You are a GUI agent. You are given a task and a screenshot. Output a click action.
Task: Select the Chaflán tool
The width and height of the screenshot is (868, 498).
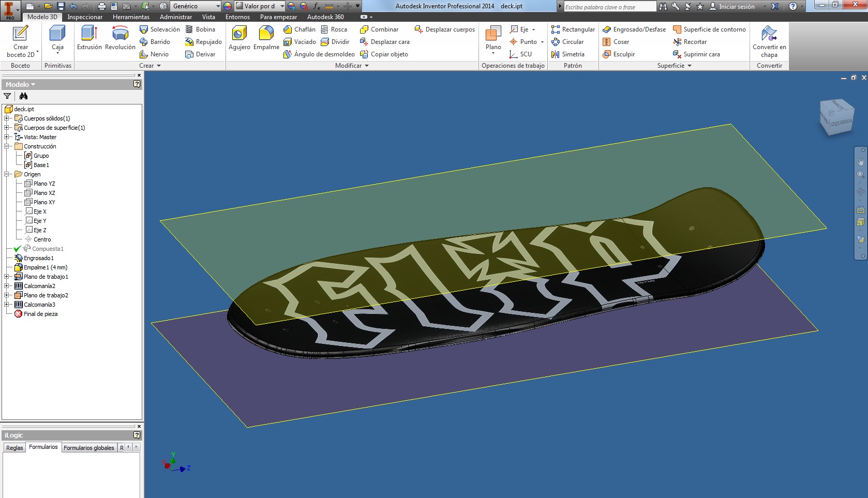coord(300,29)
